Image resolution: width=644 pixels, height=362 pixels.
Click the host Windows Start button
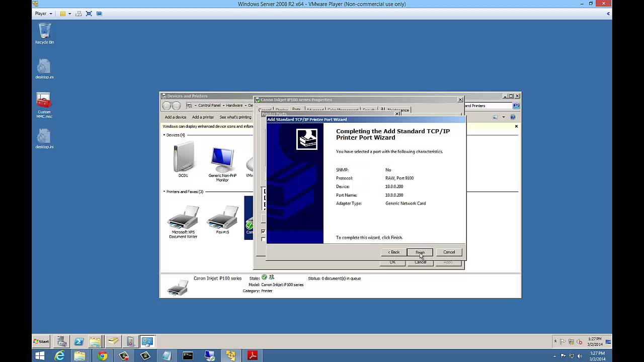39,356
